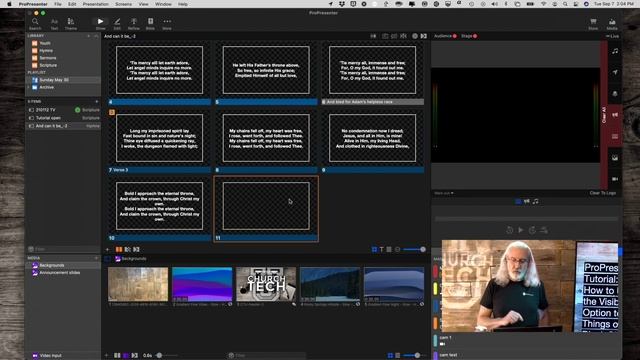
Task: Clear slide layer icon beside preview
Action: [615, 136]
